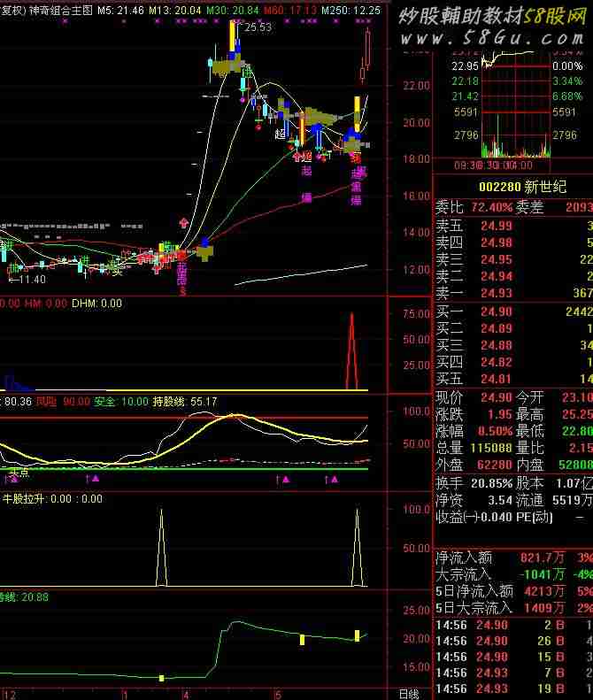Click the 5日净流入额 value 4213万
Screen dimensions: 593x700
(x=544, y=592)
